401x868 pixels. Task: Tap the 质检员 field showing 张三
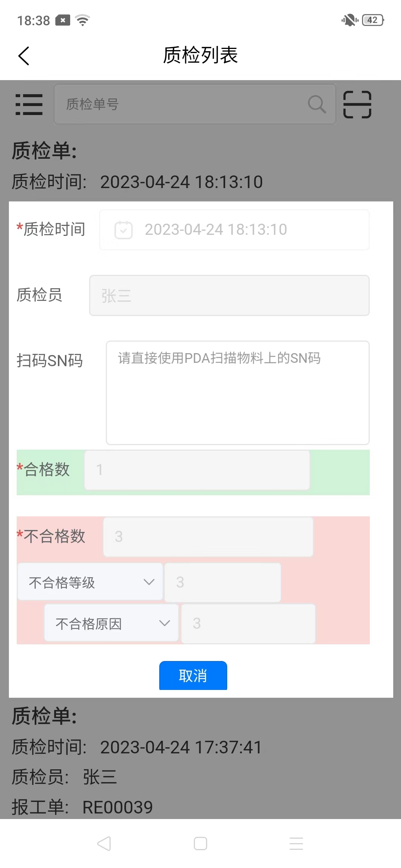tap(229, 296)
